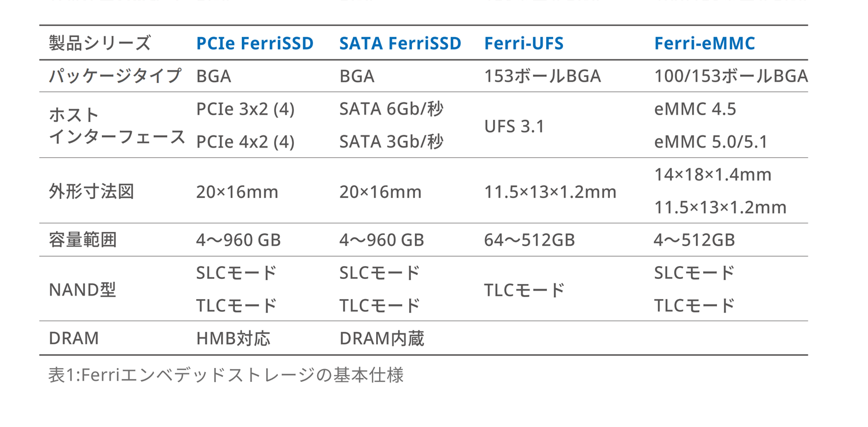Click the Ferri-UFS column header link
Viewport: 868px width, 427px height.
[524, 43]
